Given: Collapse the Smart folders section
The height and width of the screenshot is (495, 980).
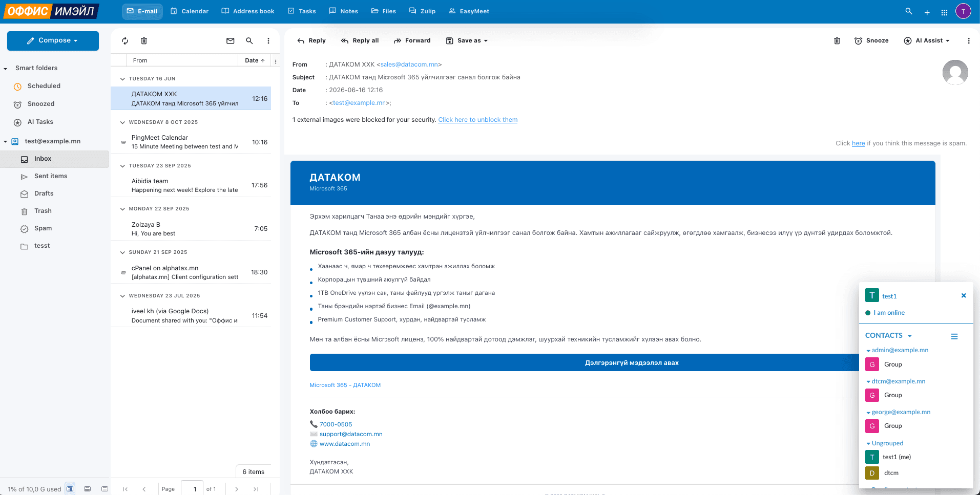Looking at the screenshot, I should [x=5, y=69].
